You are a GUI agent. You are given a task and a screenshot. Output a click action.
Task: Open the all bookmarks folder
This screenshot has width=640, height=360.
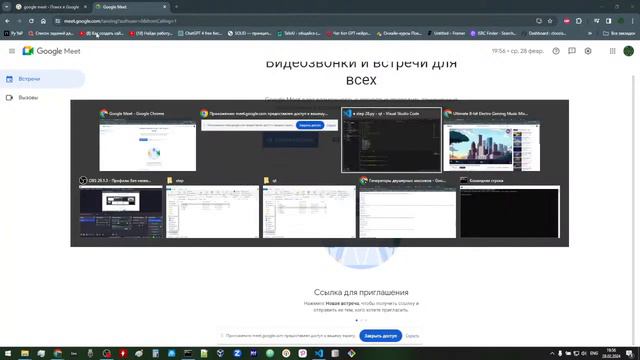[619, 33]
